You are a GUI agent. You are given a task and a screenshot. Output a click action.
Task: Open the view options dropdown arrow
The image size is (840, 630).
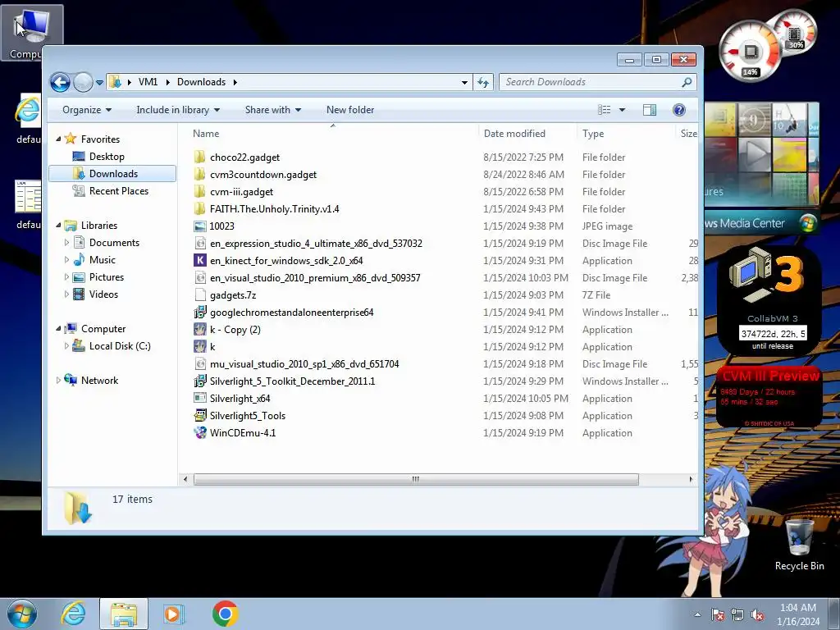click(x=622, y=110)
